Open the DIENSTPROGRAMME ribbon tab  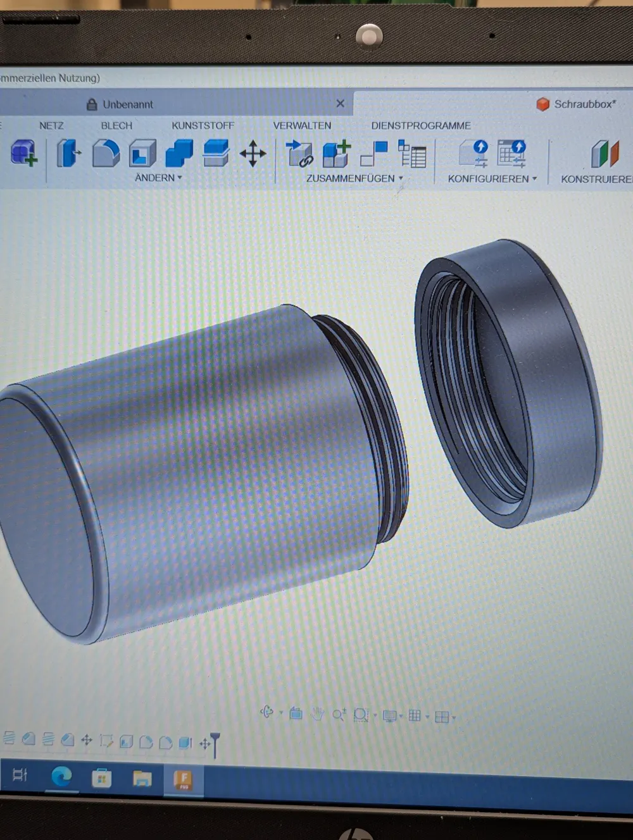[421, 125]
